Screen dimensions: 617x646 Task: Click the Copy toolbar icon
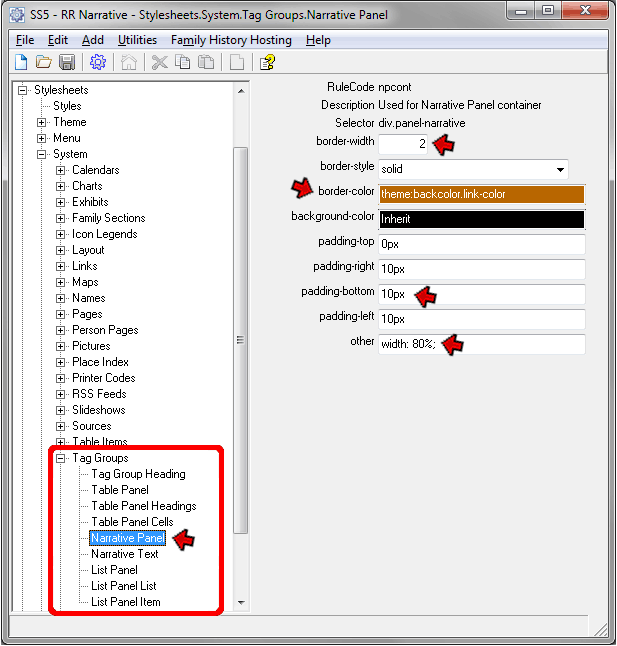click(x=182, y=62)
